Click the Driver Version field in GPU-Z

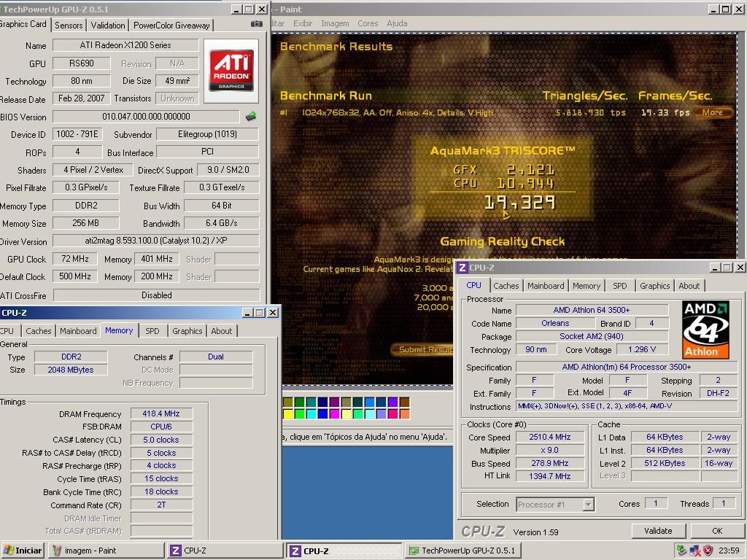[x=156, y=241]
